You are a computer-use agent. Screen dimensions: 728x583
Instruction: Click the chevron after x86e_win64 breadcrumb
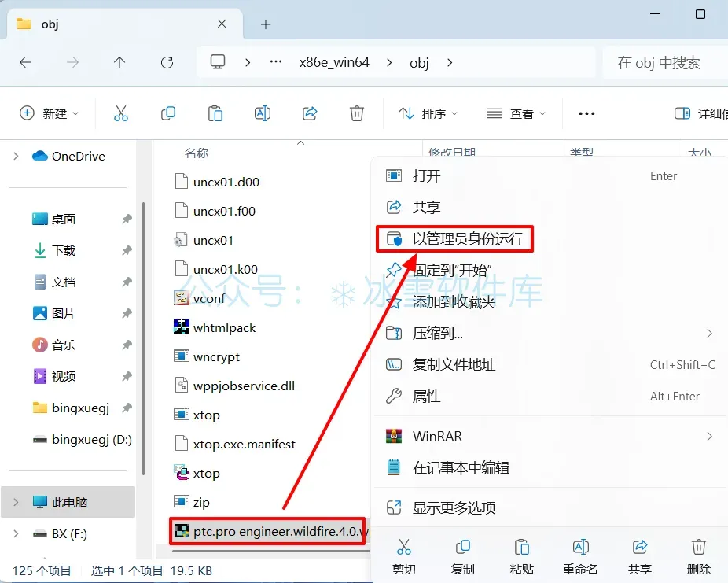point(389,62)
